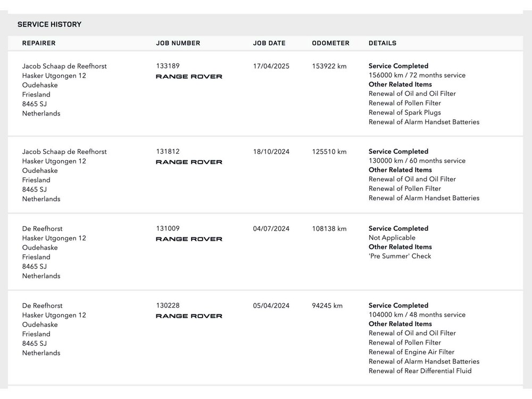This screenshot has width=532, height=399.
Task: Click the Range Rover logo under job 131812
Action: pos(189,162)
